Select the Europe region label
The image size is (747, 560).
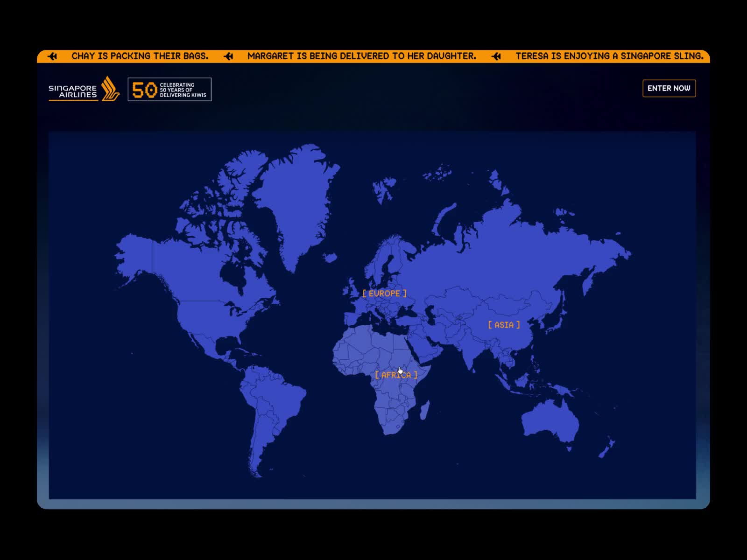384,294
